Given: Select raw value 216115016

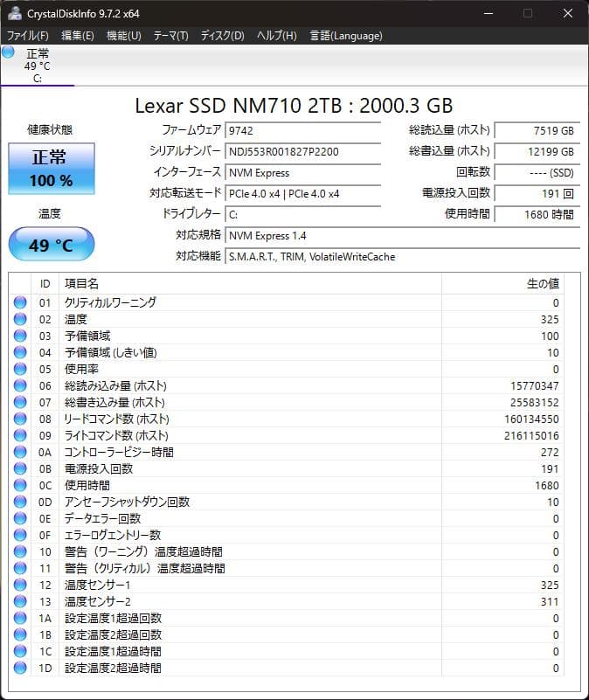Looking at the screenshot, I should 532,436.
